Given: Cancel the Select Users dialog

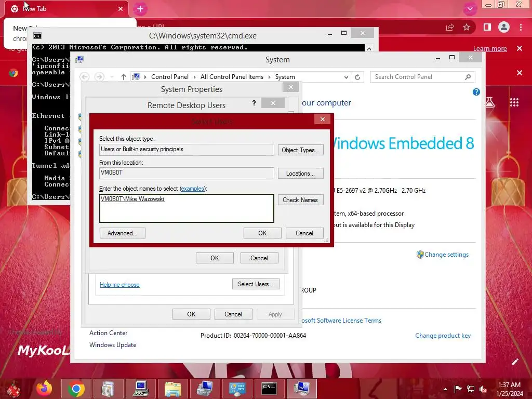Looking at the screenshot, I should coord(304,233).
